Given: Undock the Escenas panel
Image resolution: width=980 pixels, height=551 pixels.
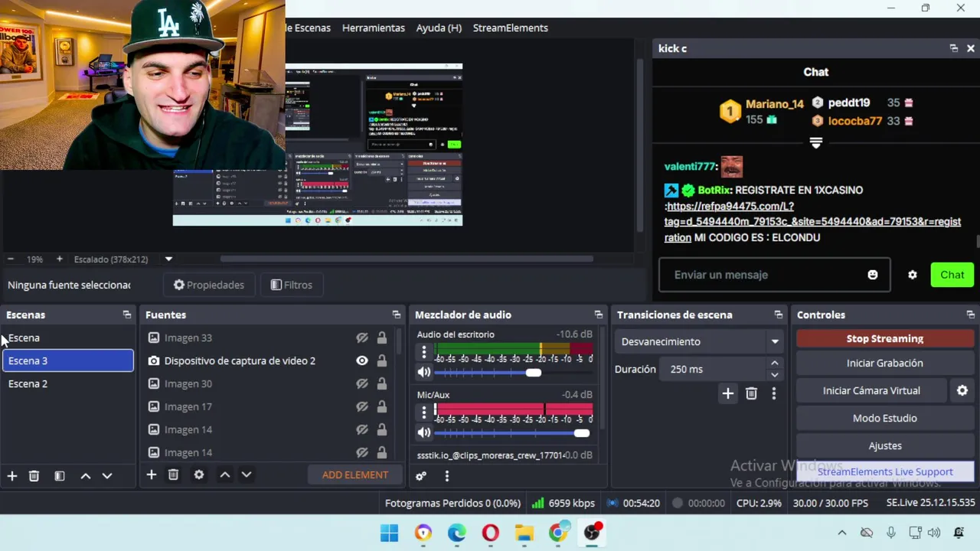Looking at the screenshot, I should point(127,315).
